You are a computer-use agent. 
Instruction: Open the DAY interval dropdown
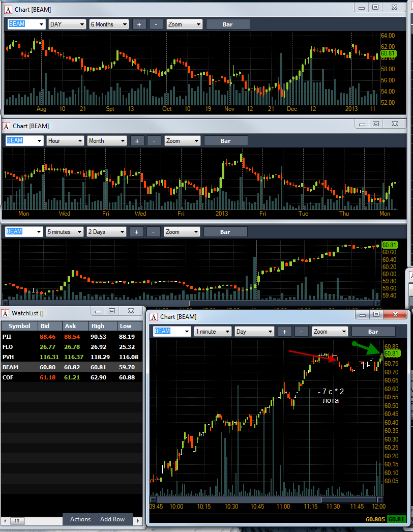[67, 24]
